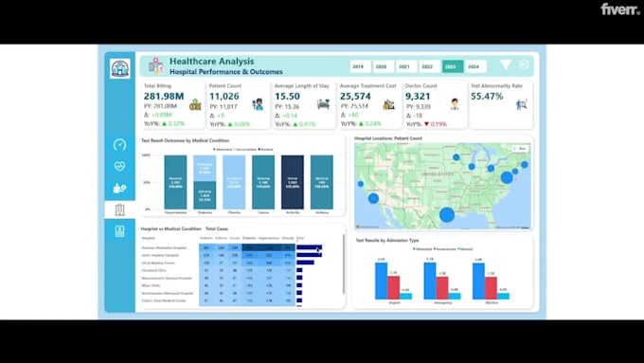Click the large Texas bubble on map
This screenshot has width=644, height=363.
447,214
